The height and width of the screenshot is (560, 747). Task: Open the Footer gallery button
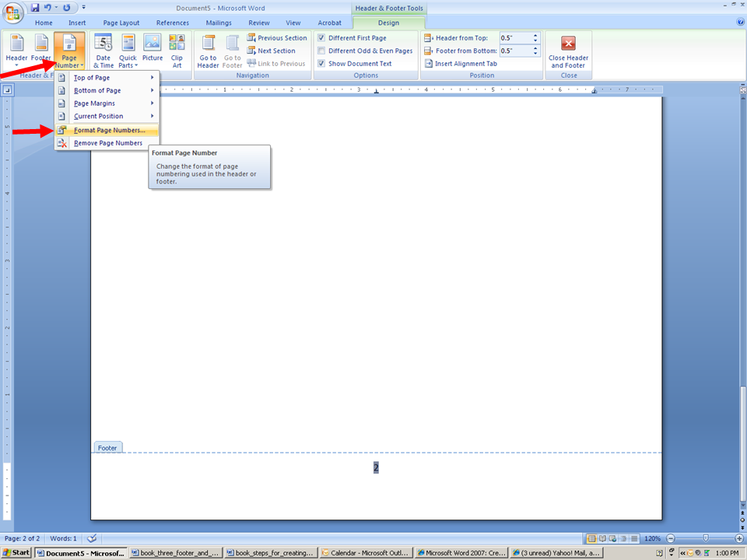tap(41, 51)
